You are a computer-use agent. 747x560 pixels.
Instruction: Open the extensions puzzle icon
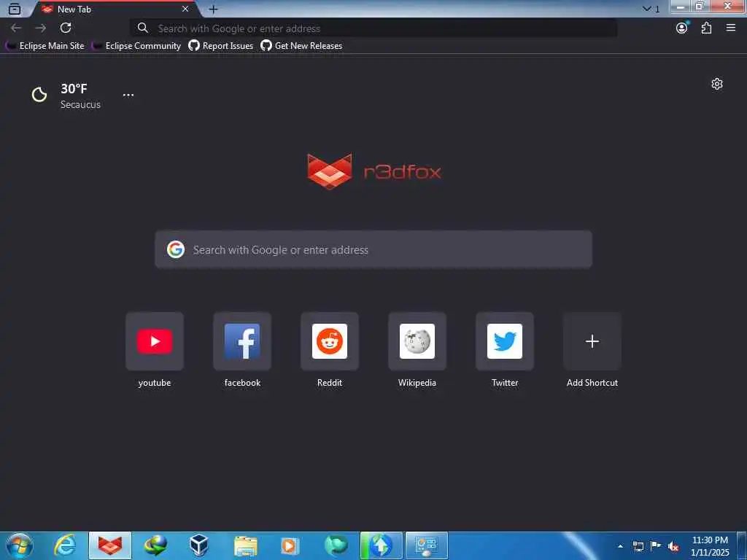pyautogui.click(x=706, y=28)
